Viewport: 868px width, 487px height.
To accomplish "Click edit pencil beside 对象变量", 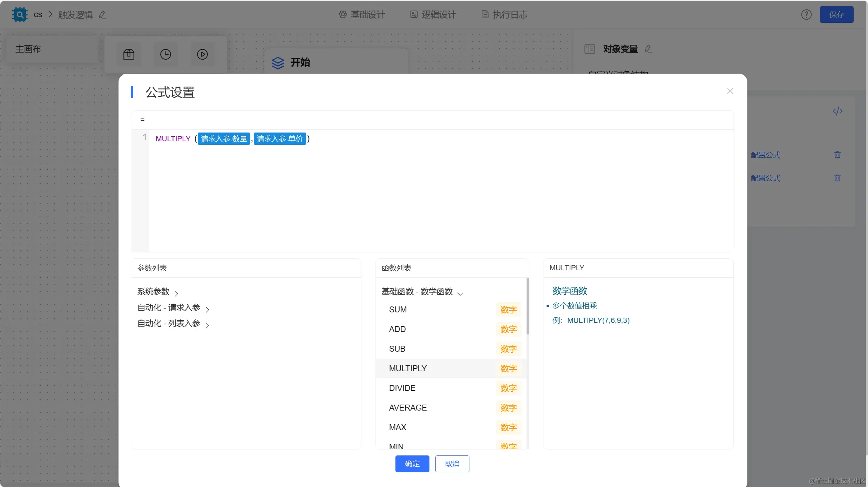I will 648,49.
